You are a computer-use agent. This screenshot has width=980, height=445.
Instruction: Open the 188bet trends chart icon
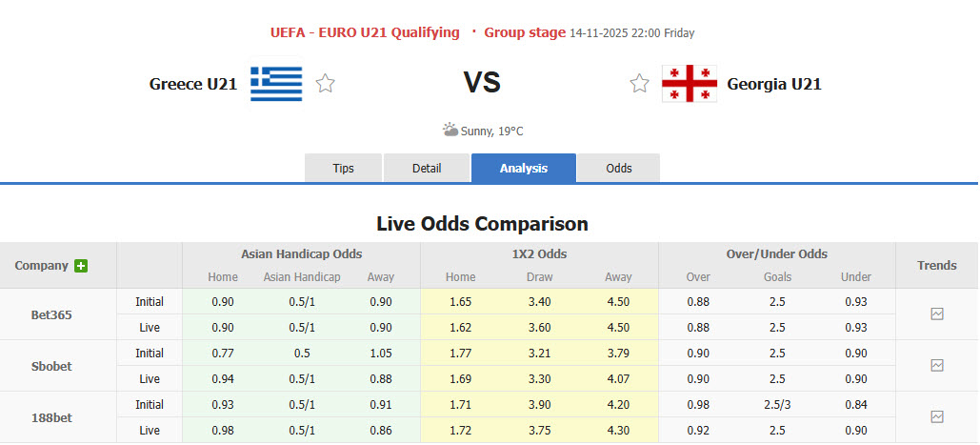937,416
